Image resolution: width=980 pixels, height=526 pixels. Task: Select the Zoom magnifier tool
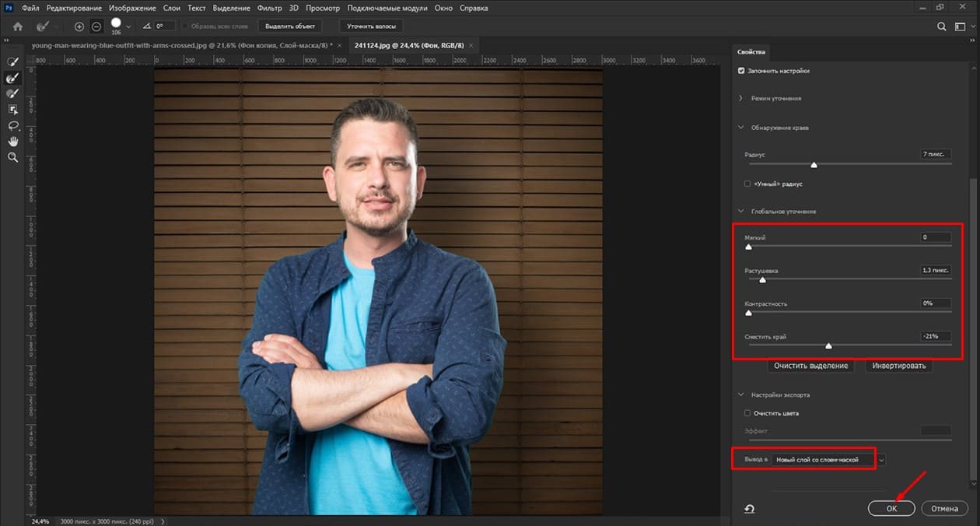pos(12,157)
